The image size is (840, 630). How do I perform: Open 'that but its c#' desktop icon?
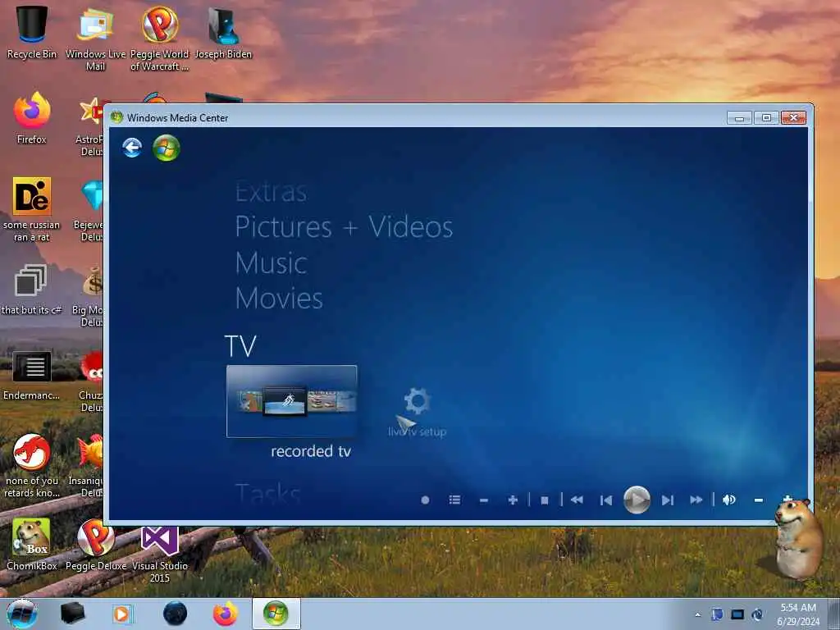(x=31, y=290)
